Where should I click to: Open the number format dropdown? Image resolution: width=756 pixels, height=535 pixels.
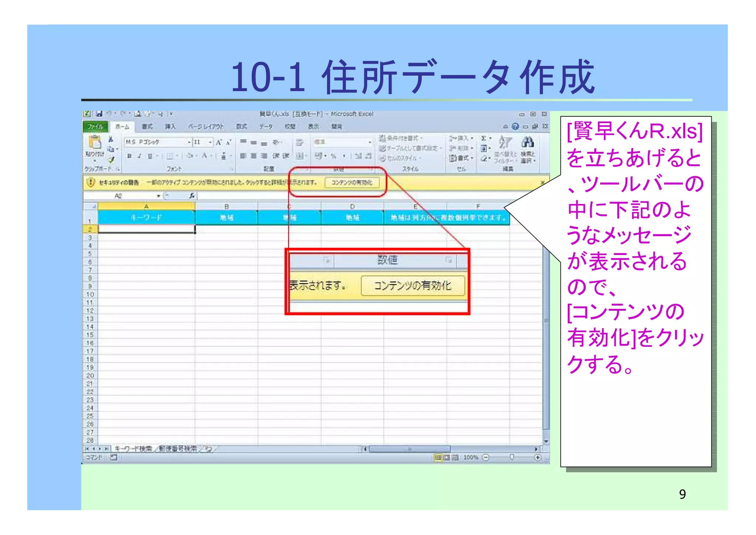click(370, 142)
